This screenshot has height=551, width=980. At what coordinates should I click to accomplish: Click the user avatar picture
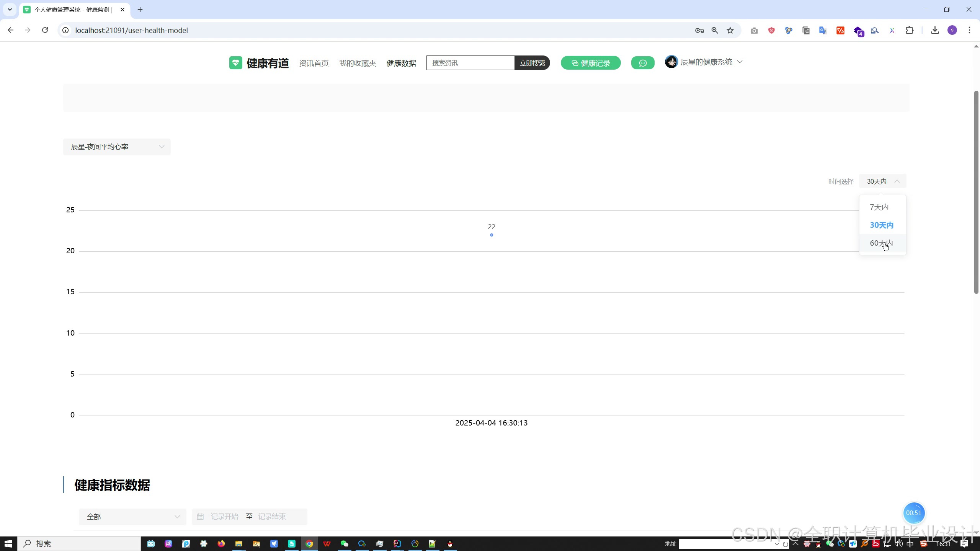pos(671,62)
